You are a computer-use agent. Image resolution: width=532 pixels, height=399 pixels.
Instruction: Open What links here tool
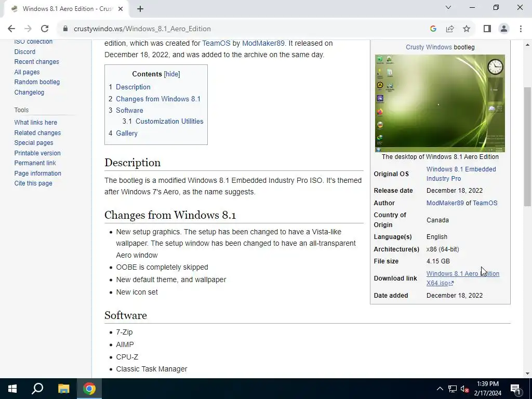pyautogui.click(x=36, y=123)
